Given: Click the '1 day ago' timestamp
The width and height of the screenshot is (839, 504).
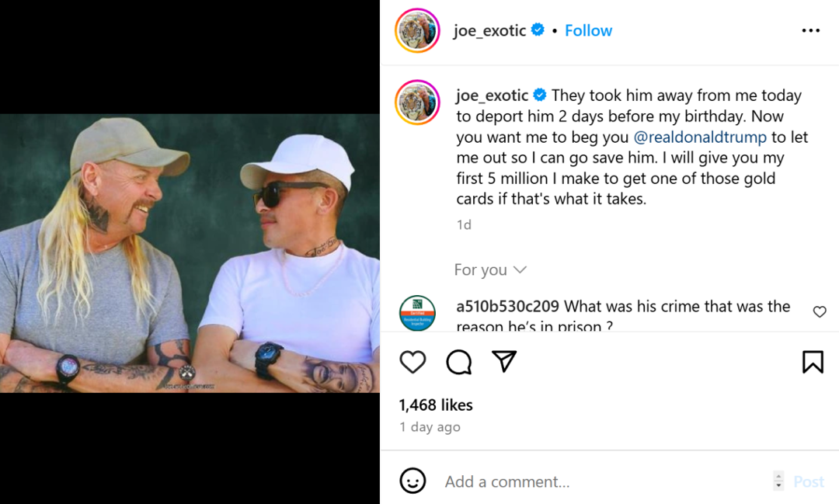Looking at the screenshot, I should pos(429,426).
